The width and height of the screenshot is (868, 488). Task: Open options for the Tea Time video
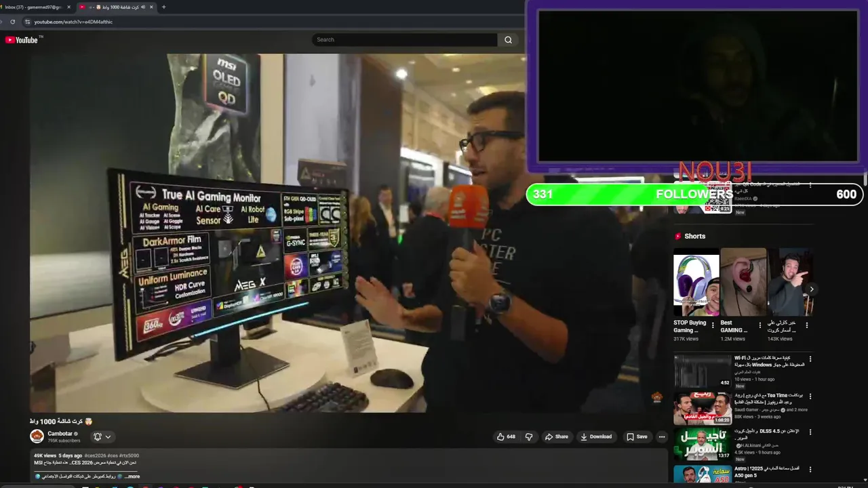tap(810, 396)
